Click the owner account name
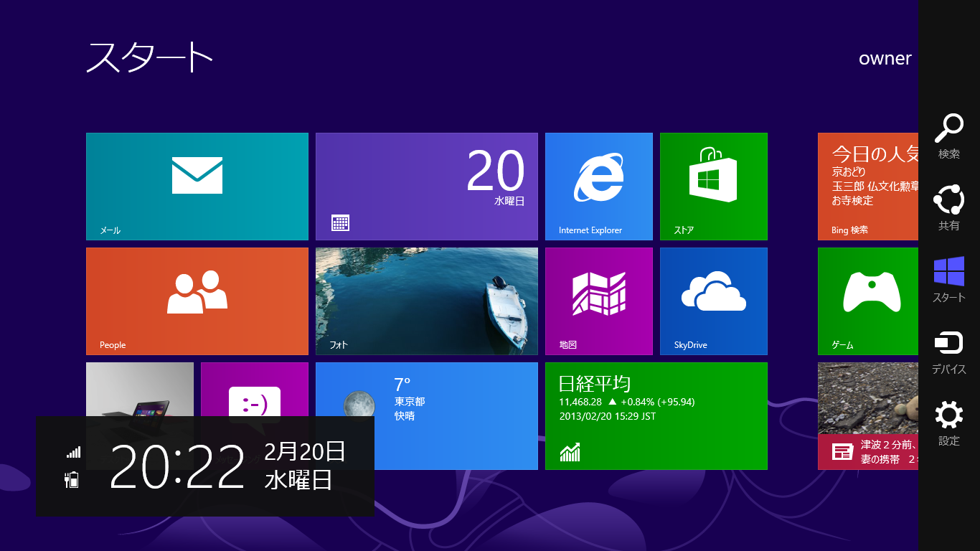Viewport: 980px width, 551px height. (x=885, y=59)
